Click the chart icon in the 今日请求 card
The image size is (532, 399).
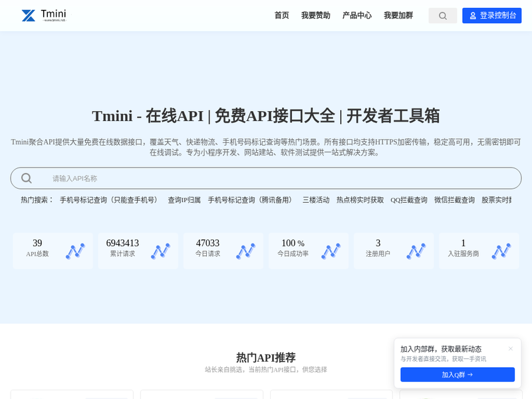click(245, 251)
